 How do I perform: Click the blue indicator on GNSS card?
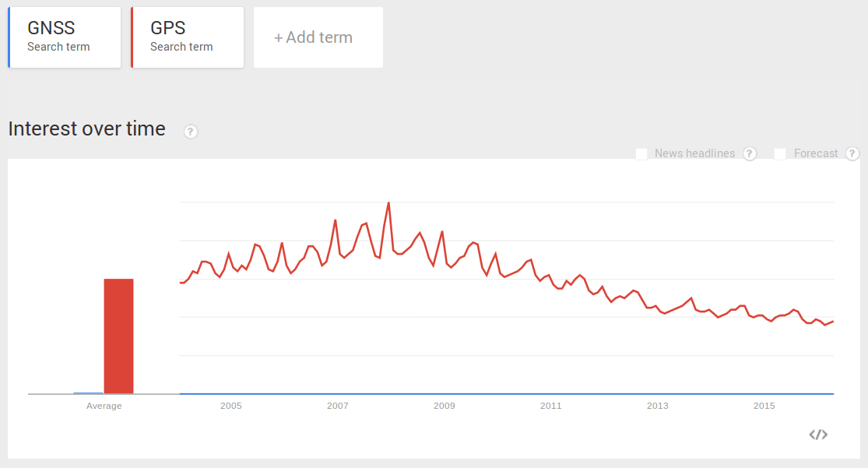click(9, 37)
